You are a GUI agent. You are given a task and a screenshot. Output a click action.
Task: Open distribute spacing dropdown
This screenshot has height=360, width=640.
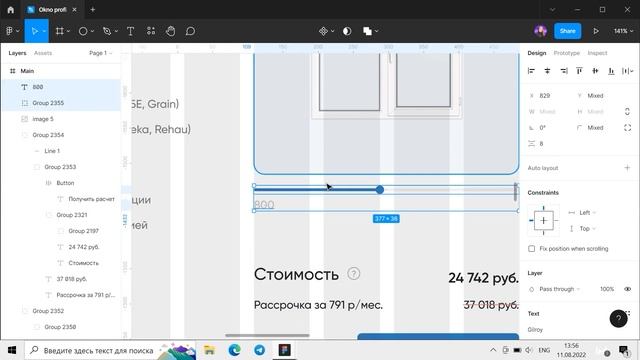[627, 71]
